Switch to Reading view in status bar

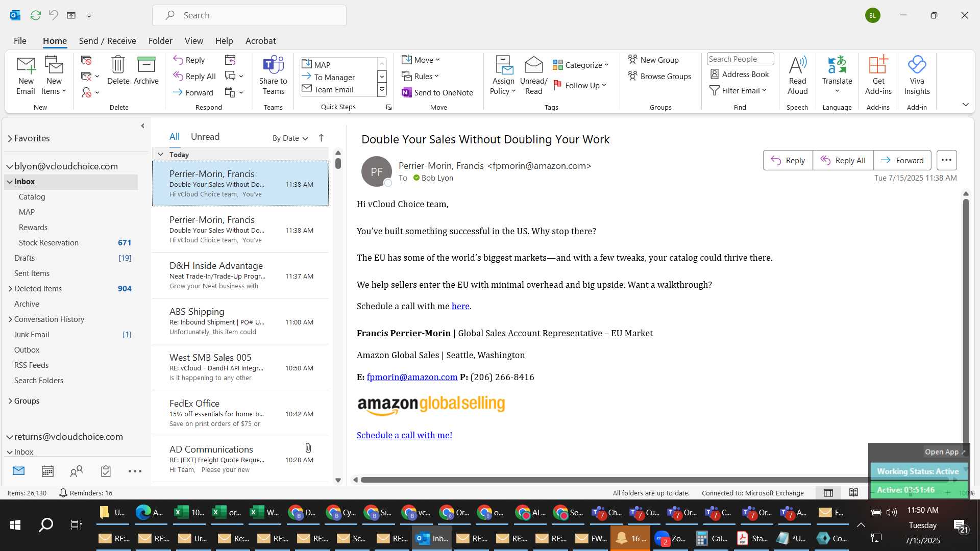pyautogui.click(x=853, y=492)
